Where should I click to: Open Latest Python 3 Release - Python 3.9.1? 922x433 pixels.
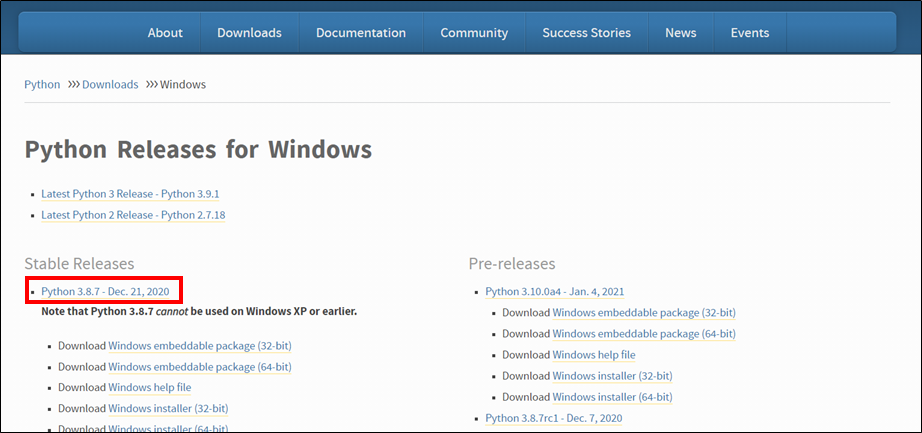(x=131, y=194)
